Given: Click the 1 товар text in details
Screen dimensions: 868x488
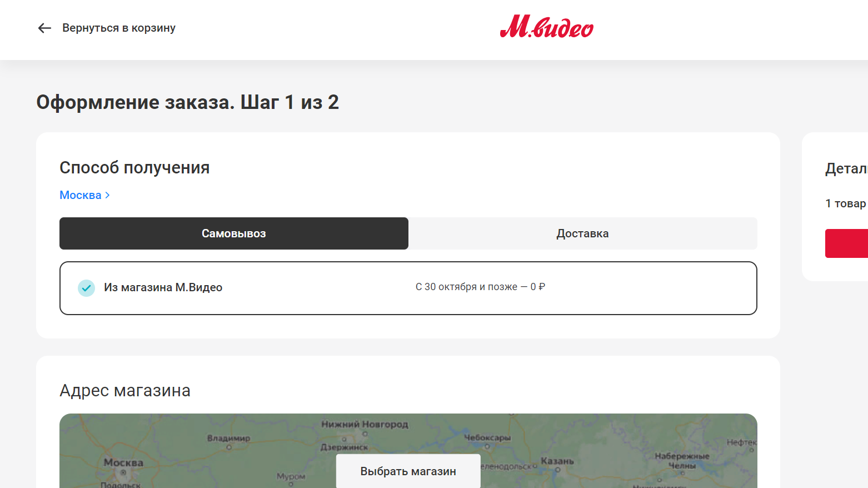Looking at the screenshot, I should coord(845,203).
